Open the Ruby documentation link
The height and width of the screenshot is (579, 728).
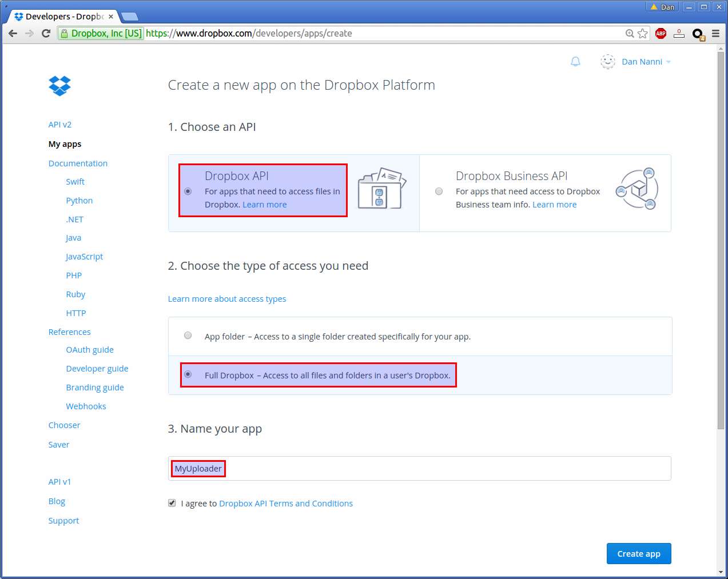[75, 294]
